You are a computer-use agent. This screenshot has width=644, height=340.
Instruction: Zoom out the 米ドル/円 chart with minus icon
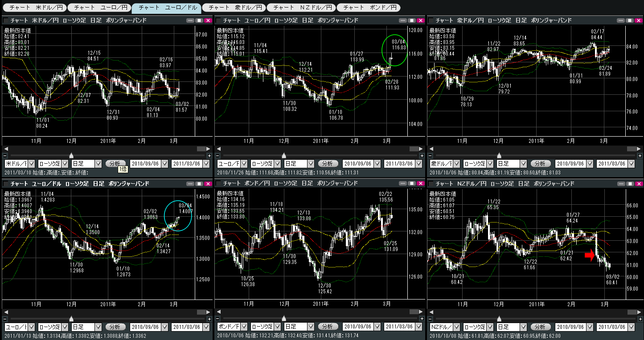(x=5, y=156)
